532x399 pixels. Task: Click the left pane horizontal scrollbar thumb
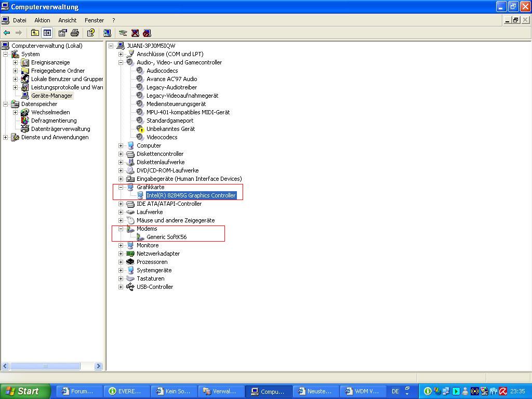tap(45, 366)
